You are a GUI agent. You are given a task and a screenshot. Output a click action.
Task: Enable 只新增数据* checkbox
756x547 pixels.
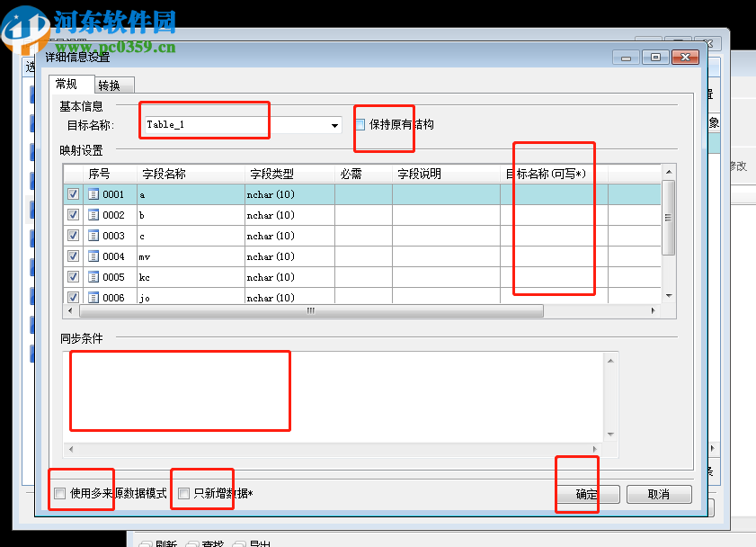point(183,493)
